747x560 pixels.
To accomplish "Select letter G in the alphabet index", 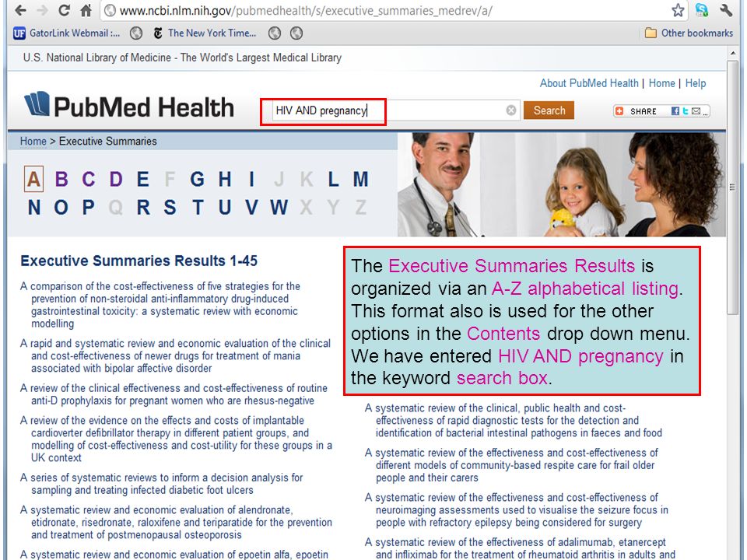I will point(197,179).
